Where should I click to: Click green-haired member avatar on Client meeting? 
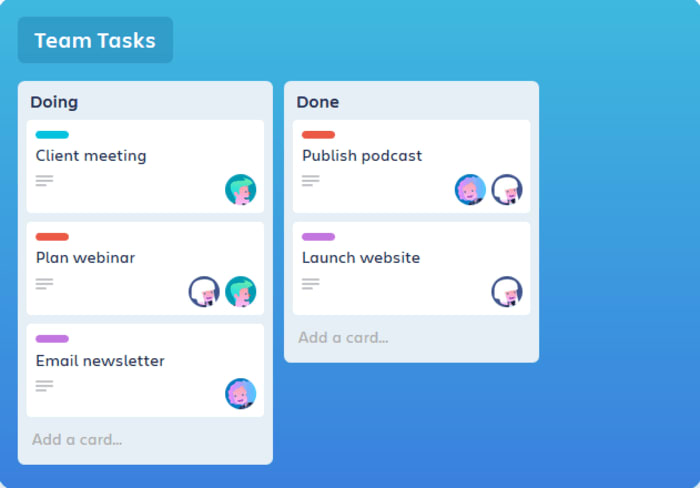(241, 190)
